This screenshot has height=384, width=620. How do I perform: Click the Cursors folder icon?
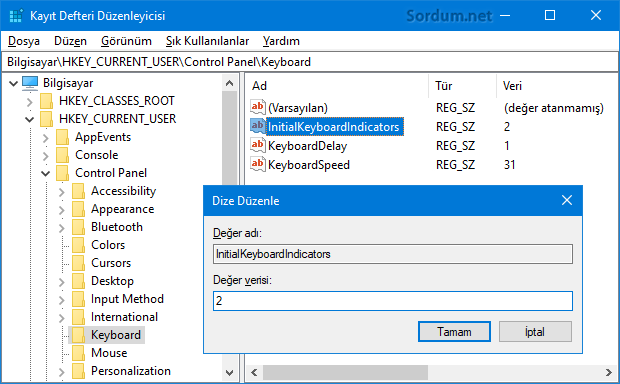pyautogui.click(x=78, y=263)
